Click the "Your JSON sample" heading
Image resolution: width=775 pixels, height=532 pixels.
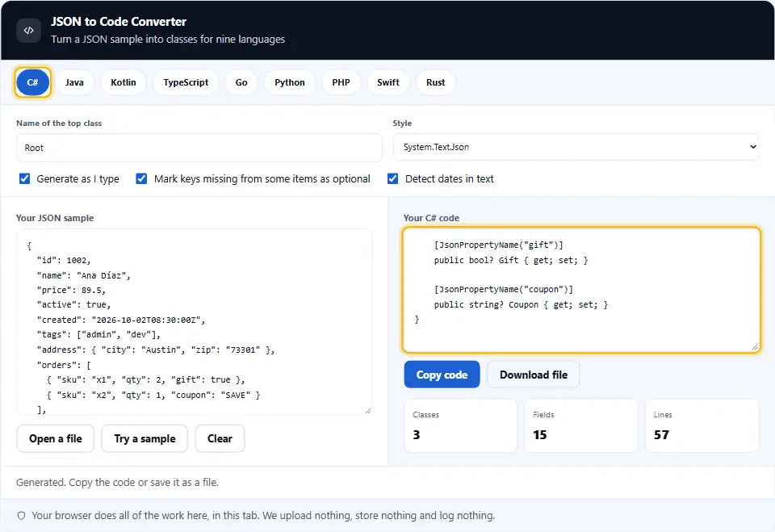tap(55, 218)
